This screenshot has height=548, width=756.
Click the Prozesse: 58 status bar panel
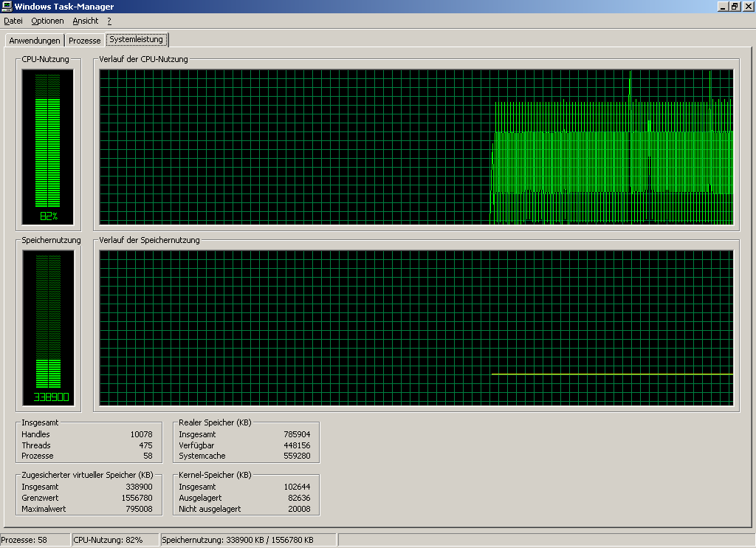click(35, 540)
